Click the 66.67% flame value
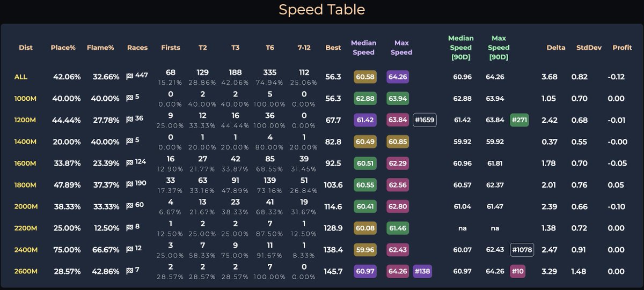This screenshot has width=644, height=290. 105,250
